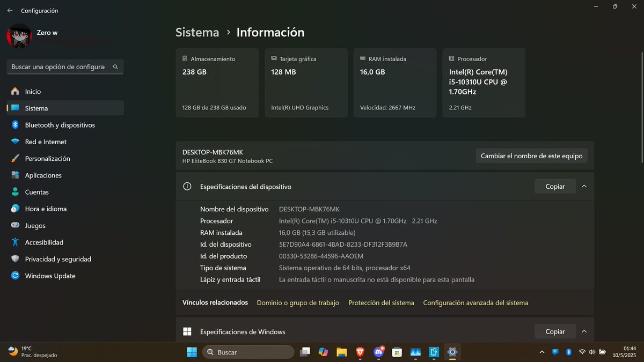Click the Settings gear taskbar icon
The height and width of the screenshot is (362, 644).
452,352
